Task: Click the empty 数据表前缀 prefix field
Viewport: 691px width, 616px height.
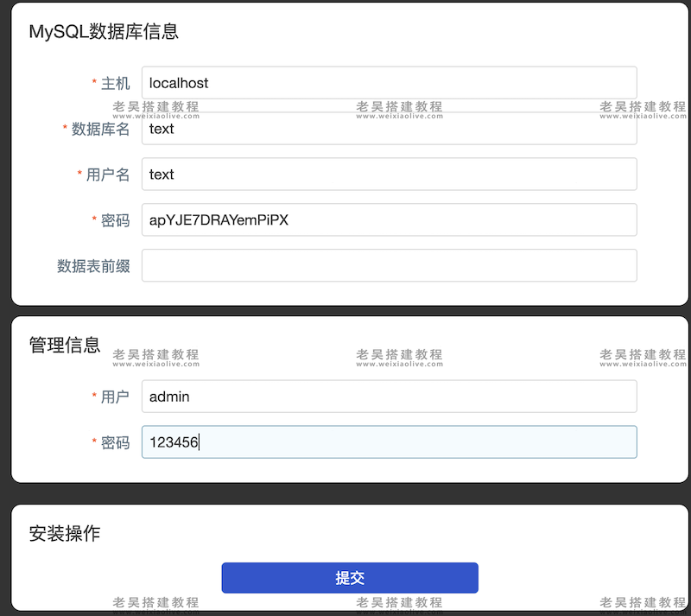Action: [x=389, y=265]
